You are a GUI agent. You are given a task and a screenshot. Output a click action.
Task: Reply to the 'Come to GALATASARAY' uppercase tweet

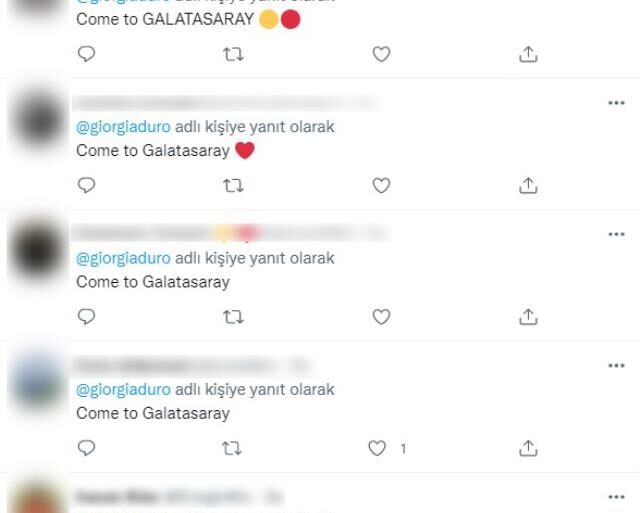coord(86,54)
